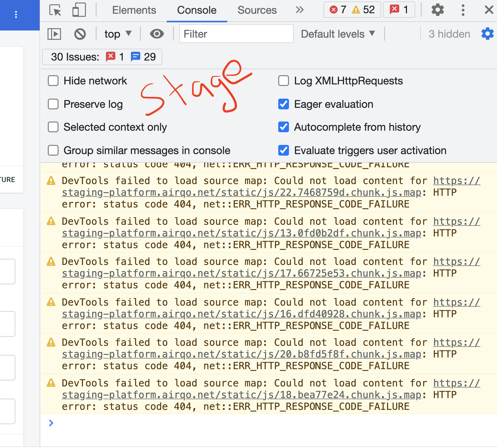Open the JavaScript context dropdown labeled top
Image resolution: width=497 pixels, height=448 pixels.
118,34
